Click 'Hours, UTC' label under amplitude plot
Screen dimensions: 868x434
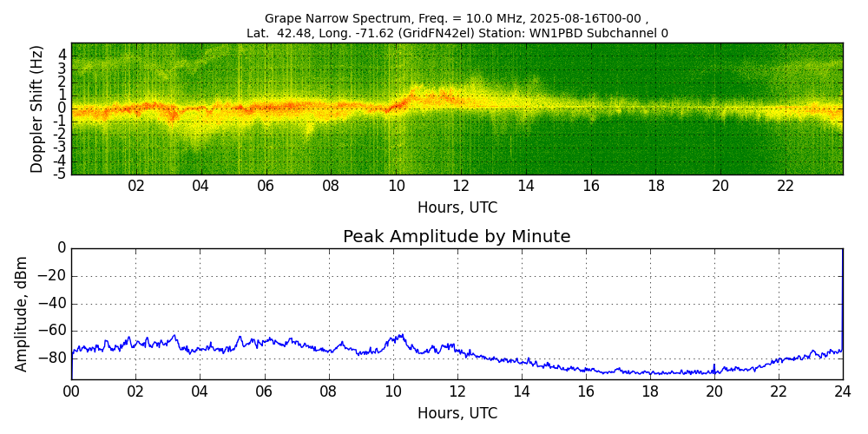click(x=457, y=414)
